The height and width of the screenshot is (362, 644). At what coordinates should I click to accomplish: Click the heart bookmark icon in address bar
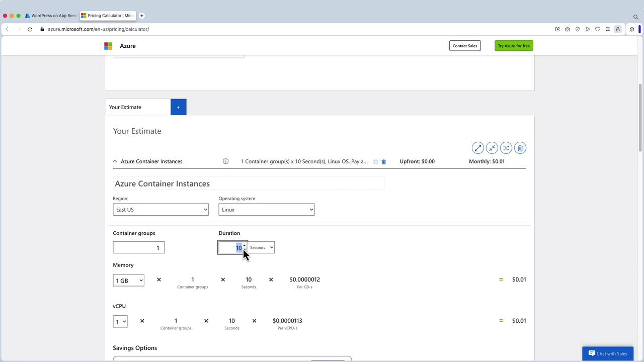click(x=598, y=29)
